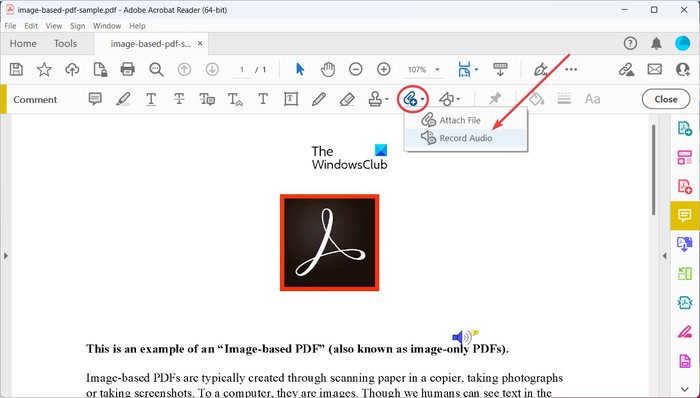Add a sticky note comment
This screenshot has width=700, height=398.
(x=95, y=99)
